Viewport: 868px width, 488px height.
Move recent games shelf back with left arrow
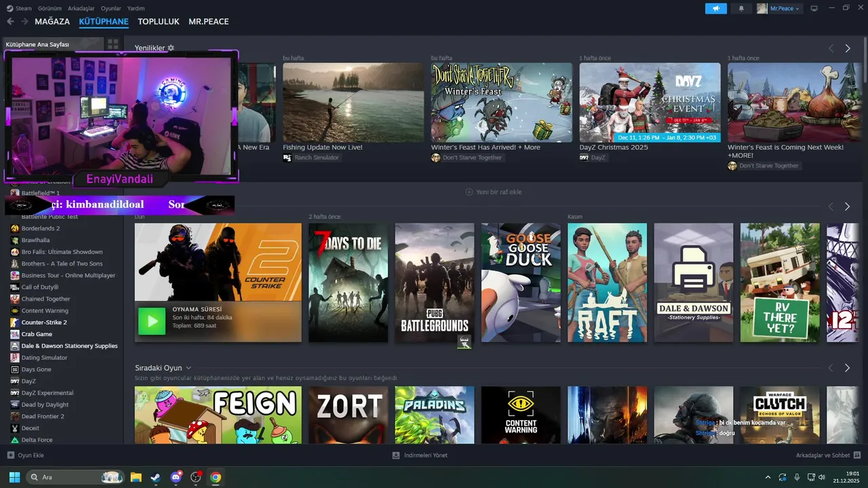[x=831, y=206]
